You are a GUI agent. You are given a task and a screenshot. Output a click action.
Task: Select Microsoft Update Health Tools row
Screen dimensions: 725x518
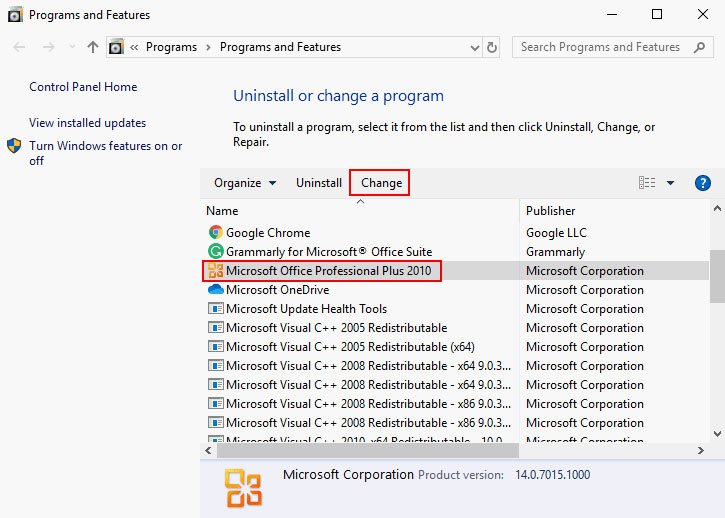[455, 308]
